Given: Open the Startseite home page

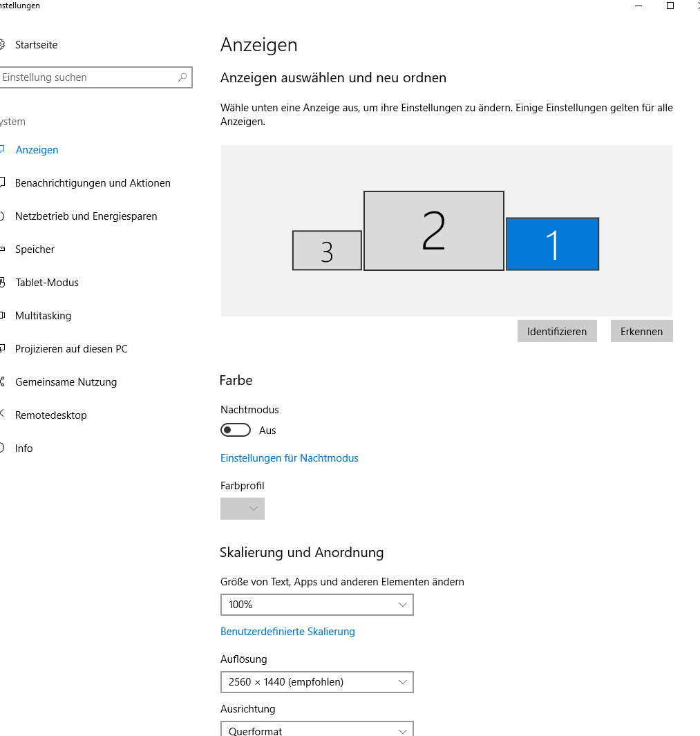Looking at the screenshot, I should coord(36,45).
